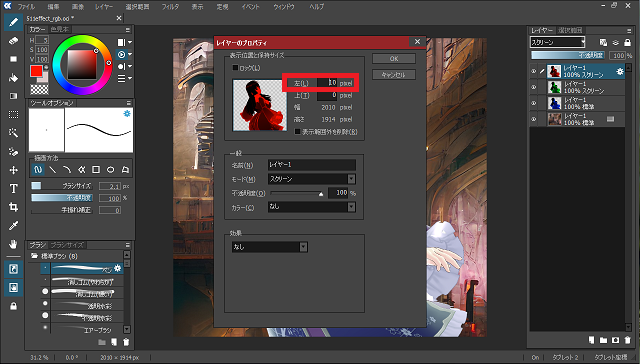640x364 pixels.
Task: Toggle protect alpha icon in Layers panel
Action: [603, 42]
